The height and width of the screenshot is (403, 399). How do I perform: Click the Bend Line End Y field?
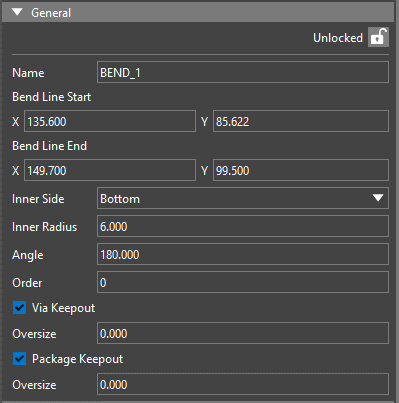coord(301,170)
